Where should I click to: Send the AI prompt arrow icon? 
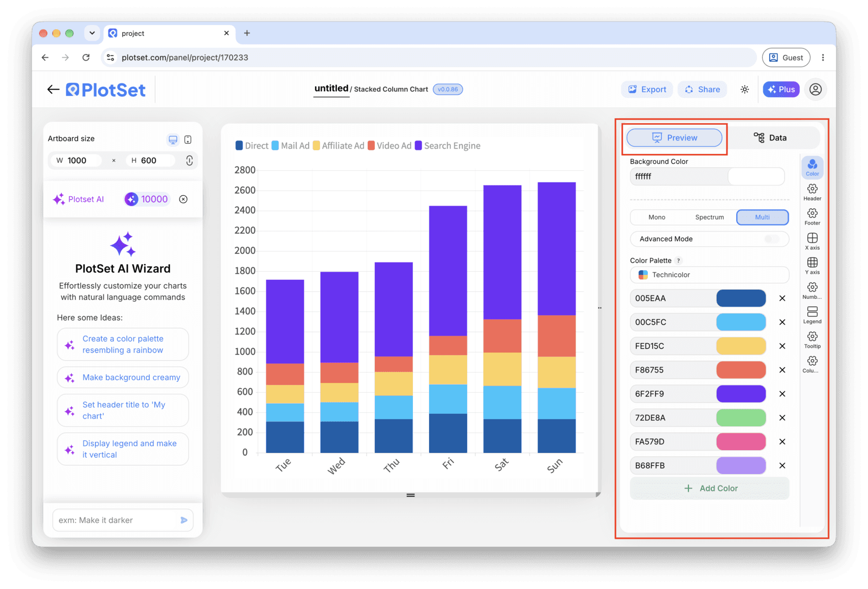pos(184,520)
